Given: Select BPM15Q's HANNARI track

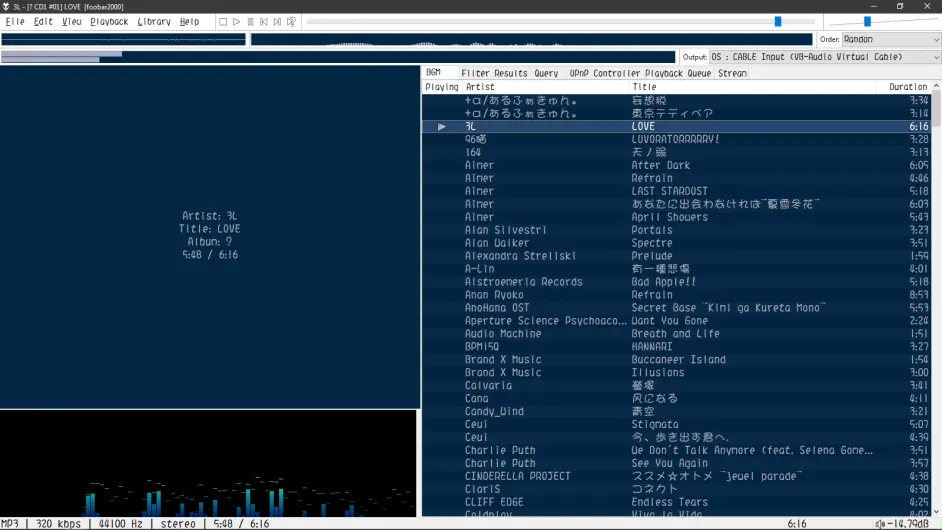Looking at the screenshot, I should pos(676,347).
